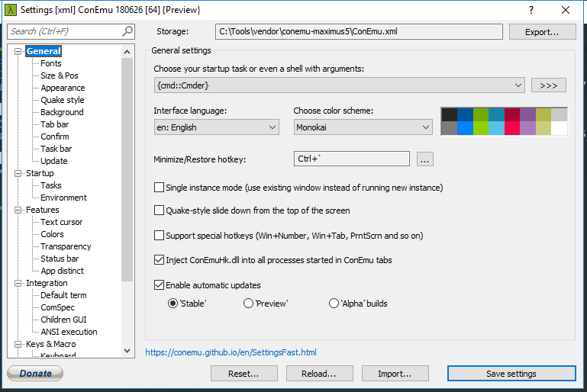Open Confirm settings page
Viewport: 587px width, 392px height.
tap(55, 137)
